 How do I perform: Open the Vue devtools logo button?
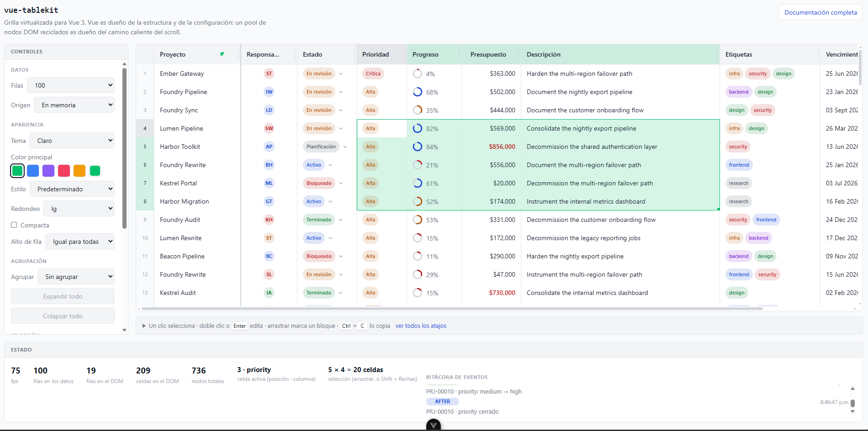point(434,425)
